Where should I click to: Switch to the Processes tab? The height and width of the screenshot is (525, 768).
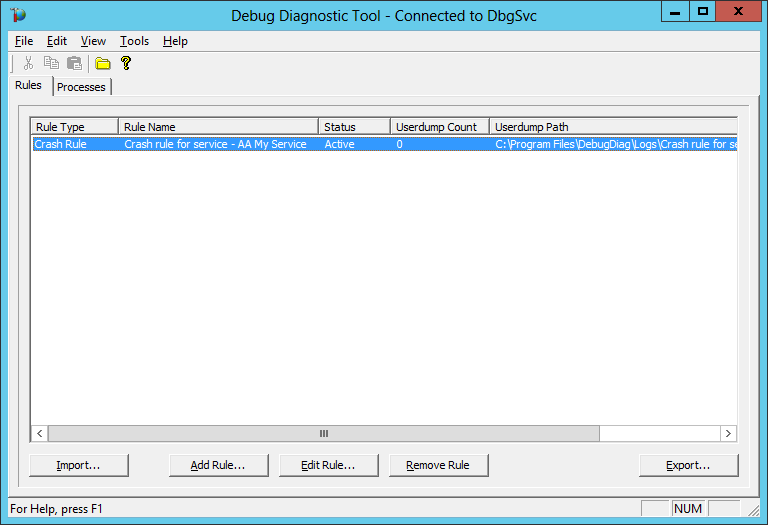81,87
